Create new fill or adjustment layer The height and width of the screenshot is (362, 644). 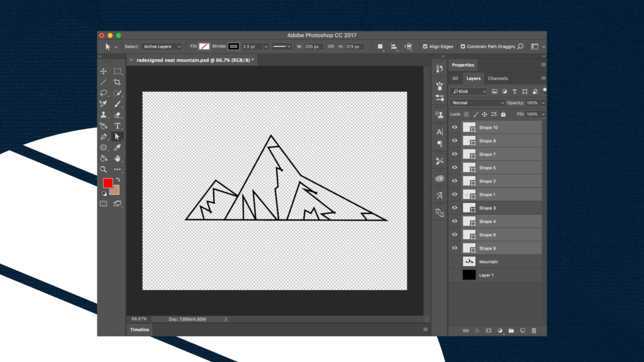[x=500, y=331]
